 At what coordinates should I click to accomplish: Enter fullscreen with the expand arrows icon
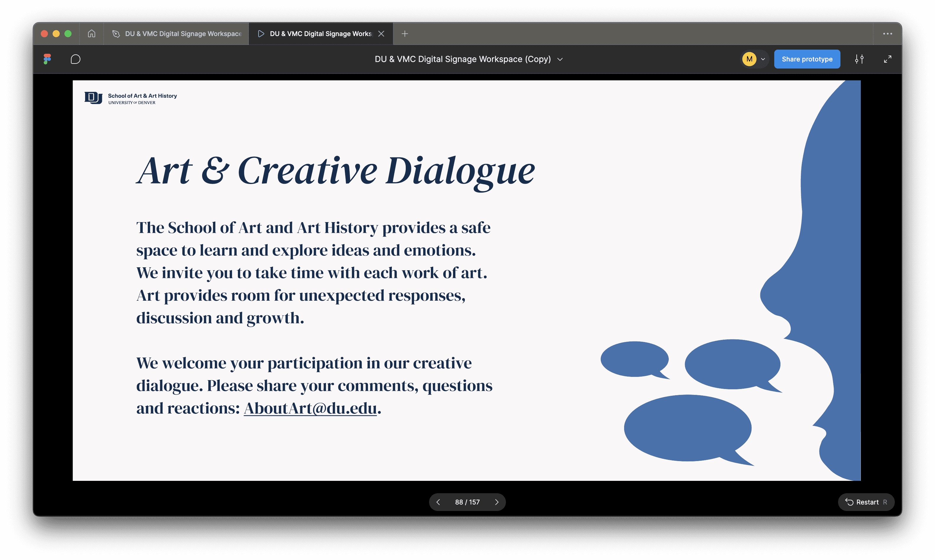click(x=887, y=59)
